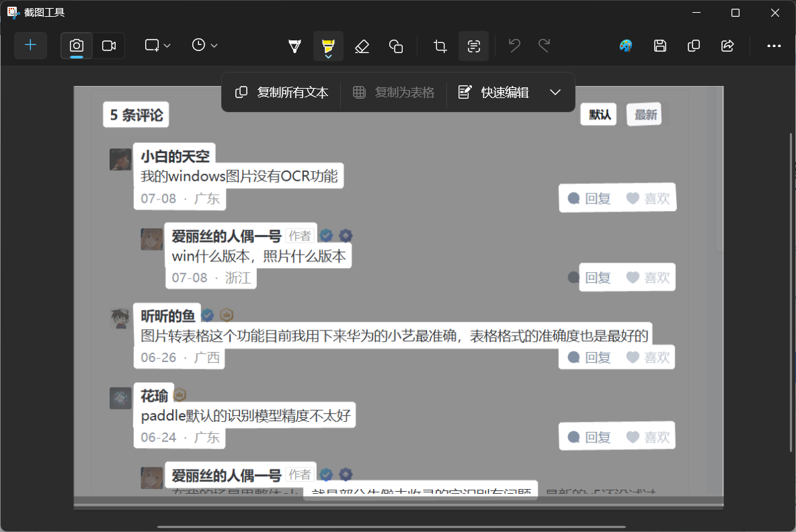The image size is (796, 532).
Task: Click username 花瑜
Action: [154, 396]
